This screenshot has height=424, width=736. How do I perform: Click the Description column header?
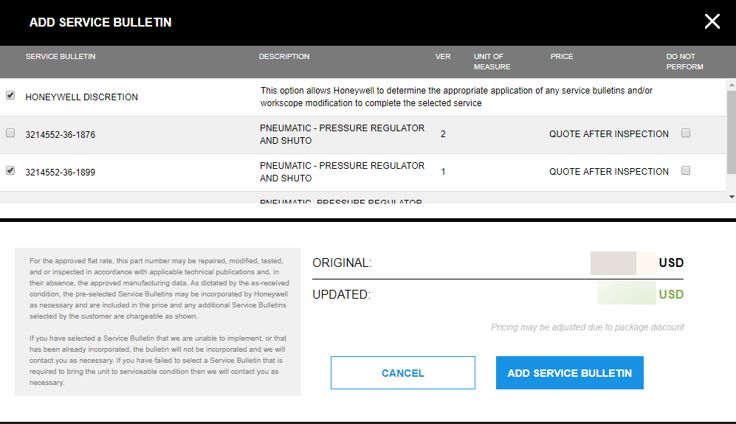[x=284, y=57]
